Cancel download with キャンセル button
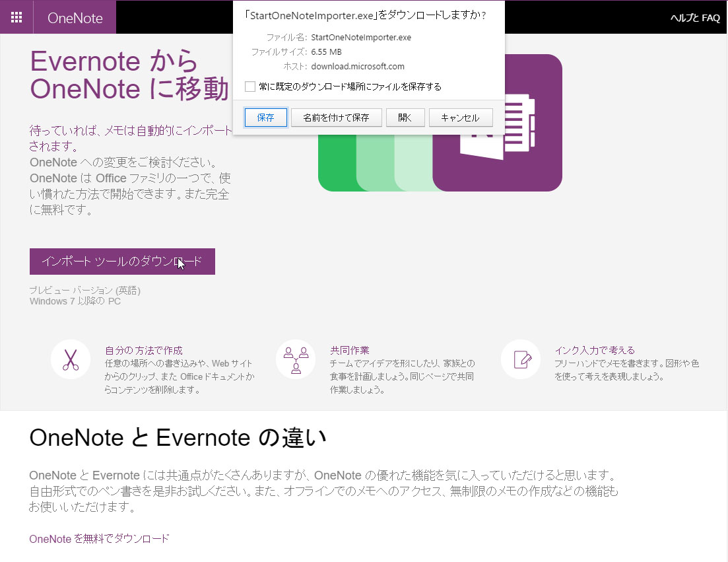The height and width of the screenshot is (562, 728). click(x=460, y=118)
